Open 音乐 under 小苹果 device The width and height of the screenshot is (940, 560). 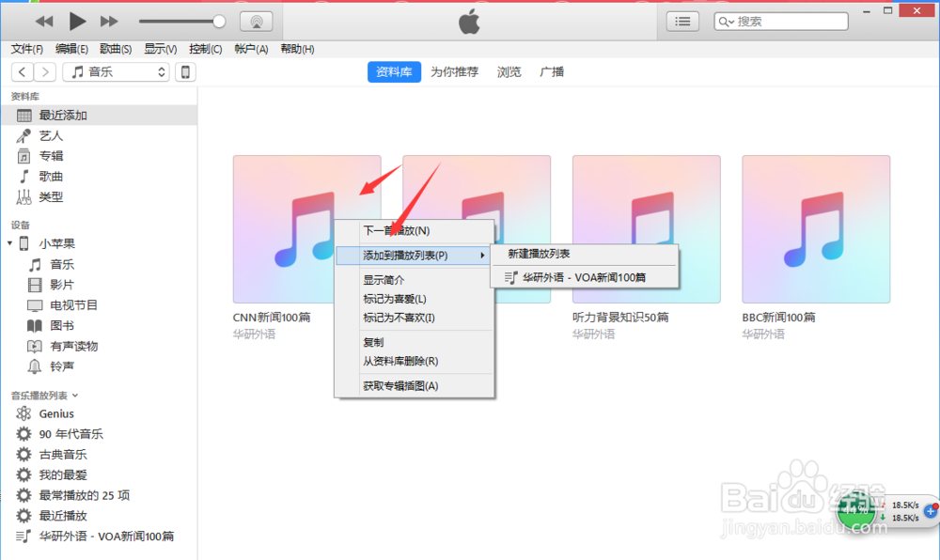tap(99, 264)
